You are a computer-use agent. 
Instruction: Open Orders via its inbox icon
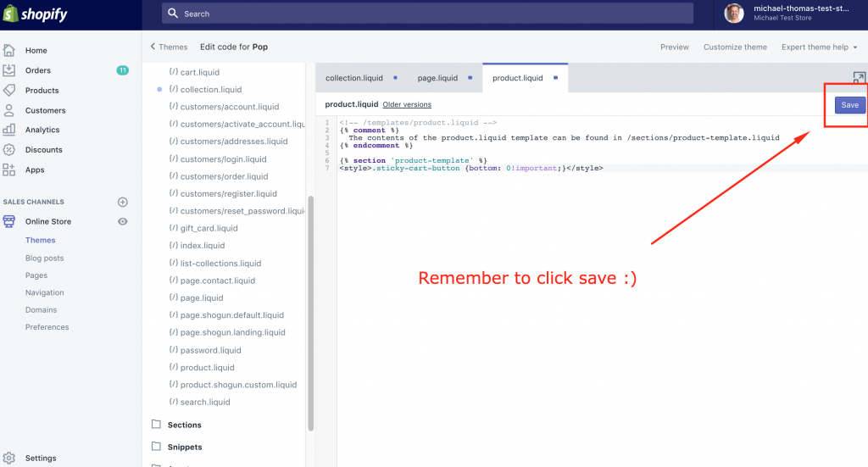[x=9, y=70]
